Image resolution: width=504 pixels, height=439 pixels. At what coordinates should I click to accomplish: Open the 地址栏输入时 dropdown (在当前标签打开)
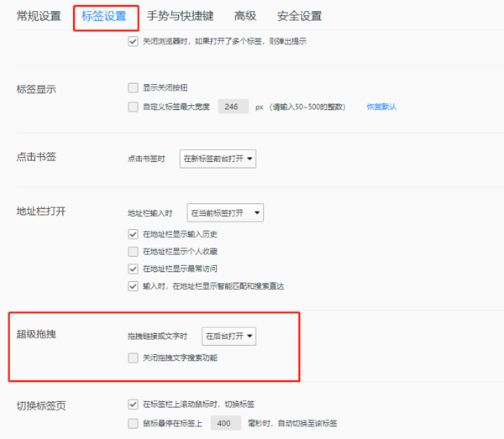pos(225,212)
